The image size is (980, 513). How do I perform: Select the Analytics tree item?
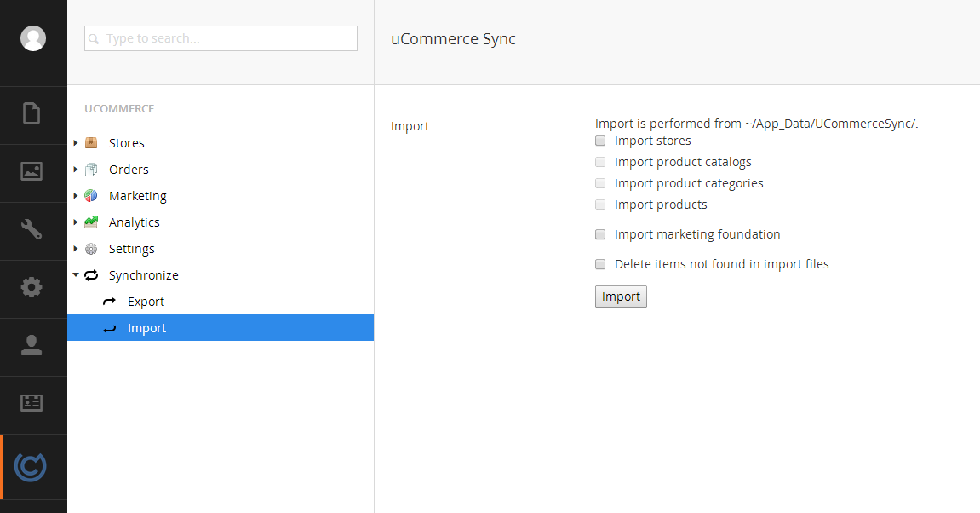pos(134,222)
